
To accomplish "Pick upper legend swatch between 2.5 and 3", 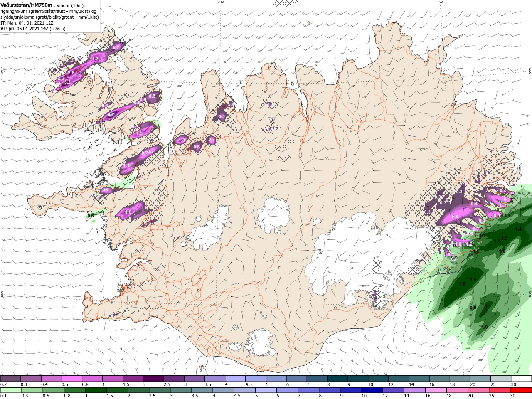I will (x=174, y=378).
